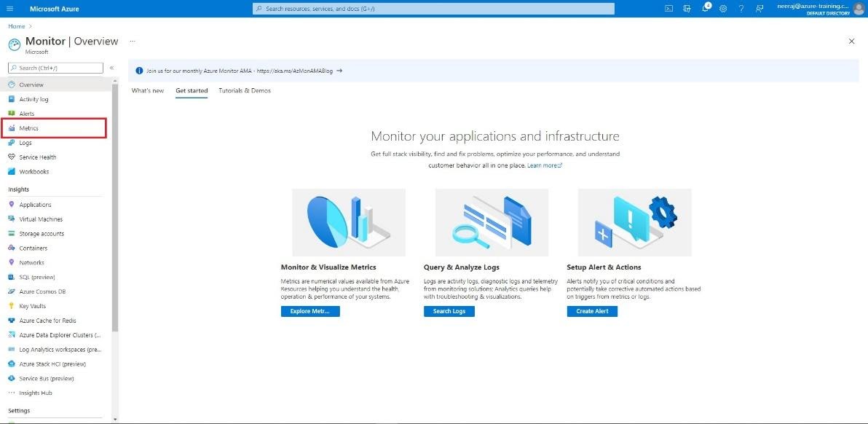Show notifications using the bell icon
This screenshot has width=868, height=424.
[705, 8]
